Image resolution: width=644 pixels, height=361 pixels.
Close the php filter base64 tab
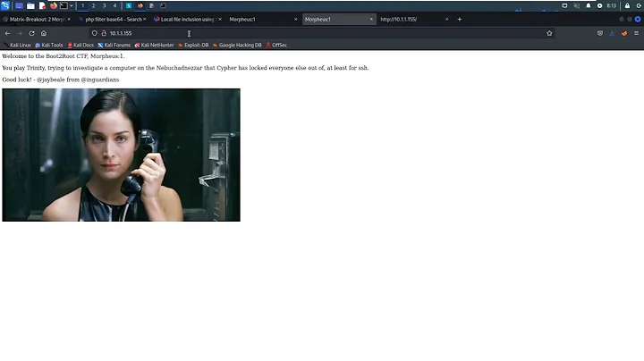click(x=145, y=20)
